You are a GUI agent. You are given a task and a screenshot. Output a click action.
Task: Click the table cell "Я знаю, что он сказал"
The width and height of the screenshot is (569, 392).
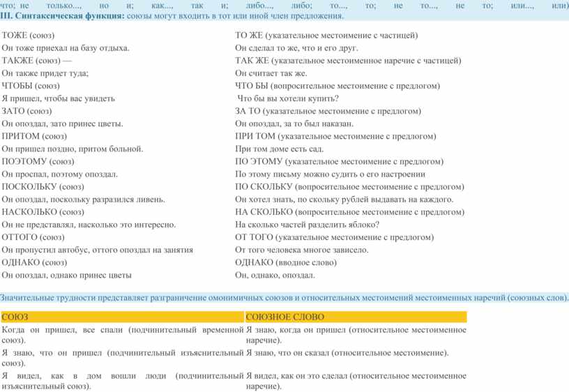pos(347,353)
